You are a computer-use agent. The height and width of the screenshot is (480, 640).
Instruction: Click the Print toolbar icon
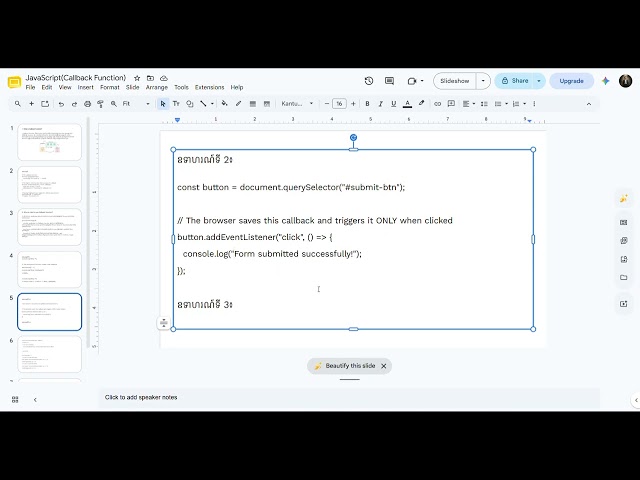(x=87, y=104)
